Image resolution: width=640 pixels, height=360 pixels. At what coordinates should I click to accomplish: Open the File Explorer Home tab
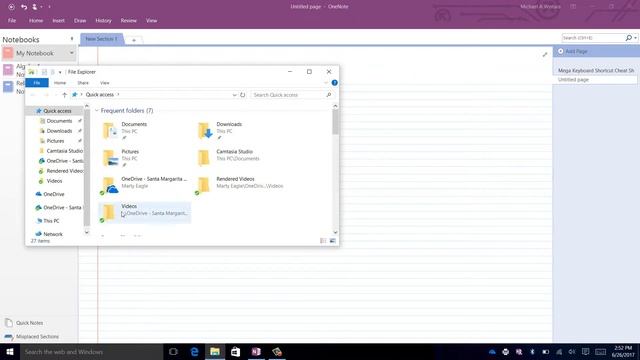(60, 83)
